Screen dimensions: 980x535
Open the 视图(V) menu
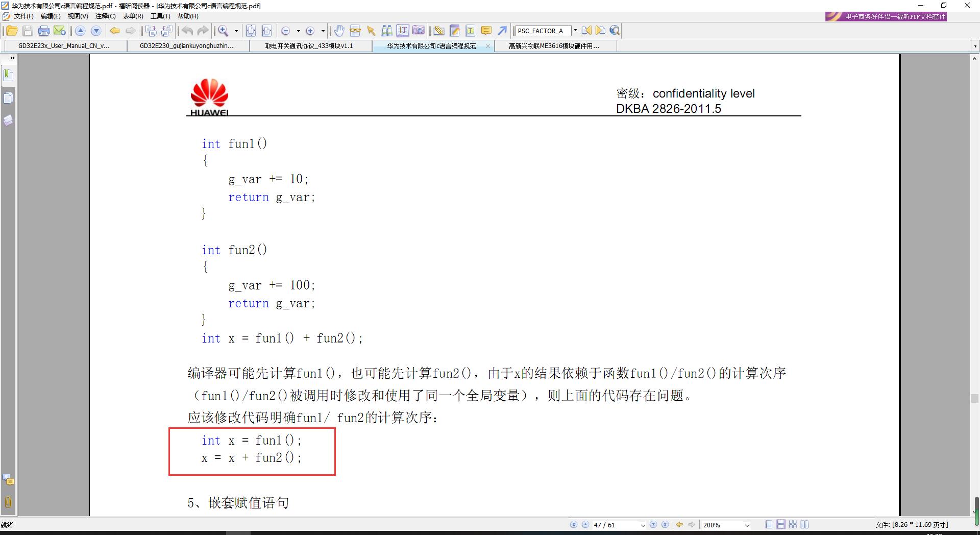[x=78, y=16]
